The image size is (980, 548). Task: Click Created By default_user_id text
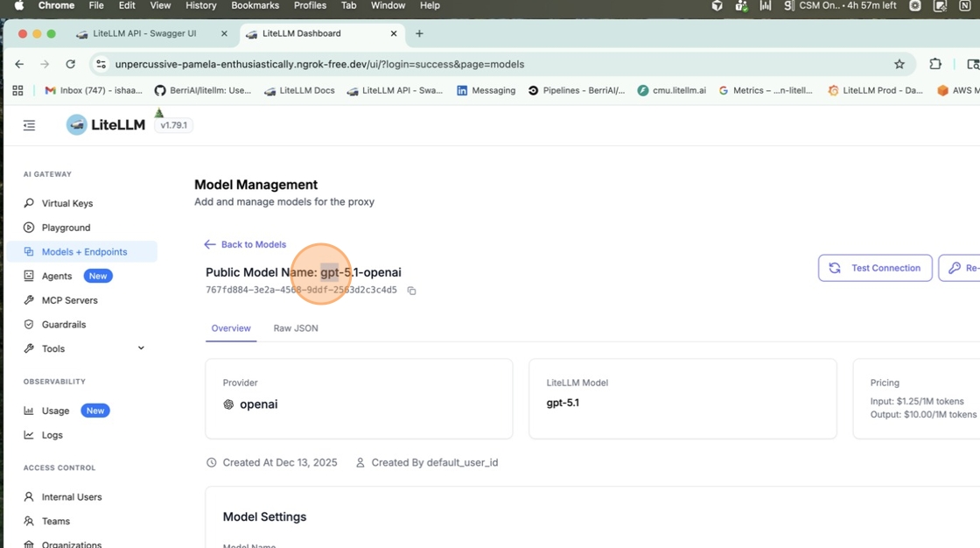pyautogui.click(x=434, y=463)
